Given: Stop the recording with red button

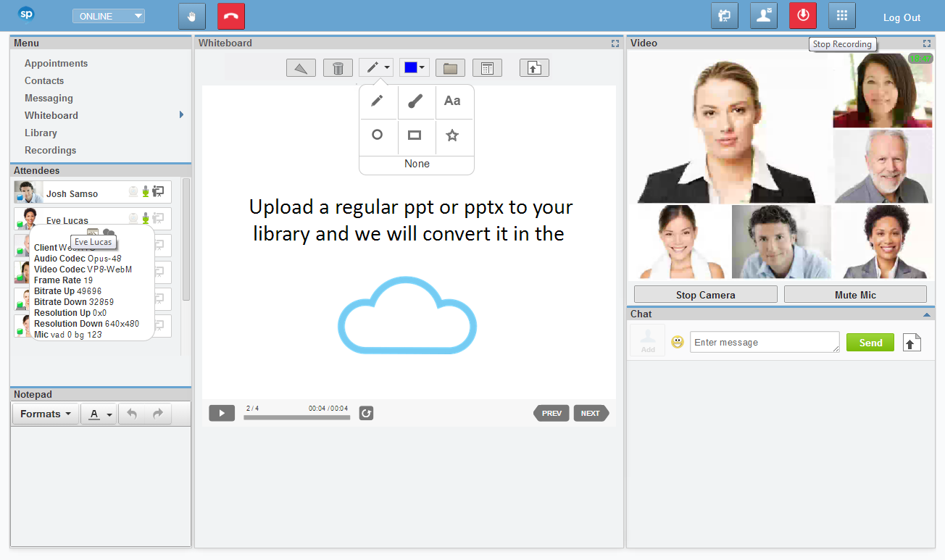Looking at the screenshot, I should point(803,16).
